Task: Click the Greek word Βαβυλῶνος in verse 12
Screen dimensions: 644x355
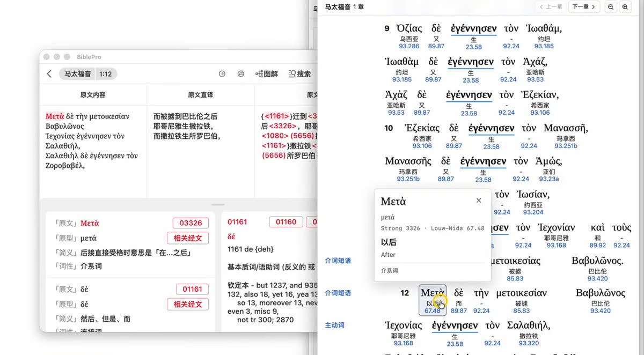Action: coord(601,293)
